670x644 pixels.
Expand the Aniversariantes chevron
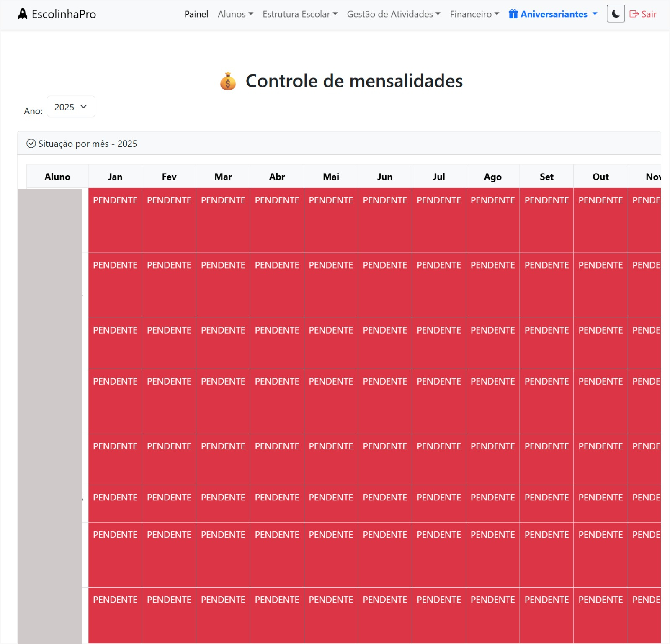595,14
